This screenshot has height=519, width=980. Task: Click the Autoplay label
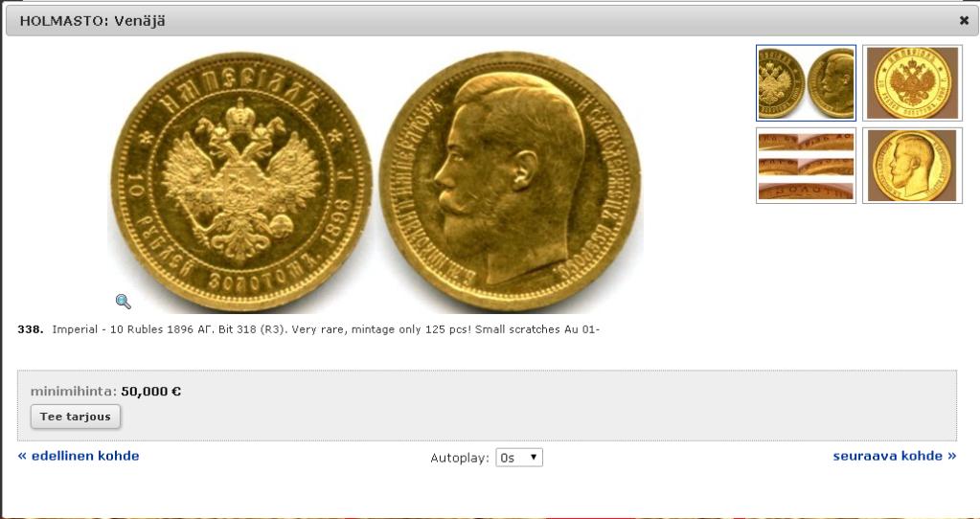pos(460,459)
